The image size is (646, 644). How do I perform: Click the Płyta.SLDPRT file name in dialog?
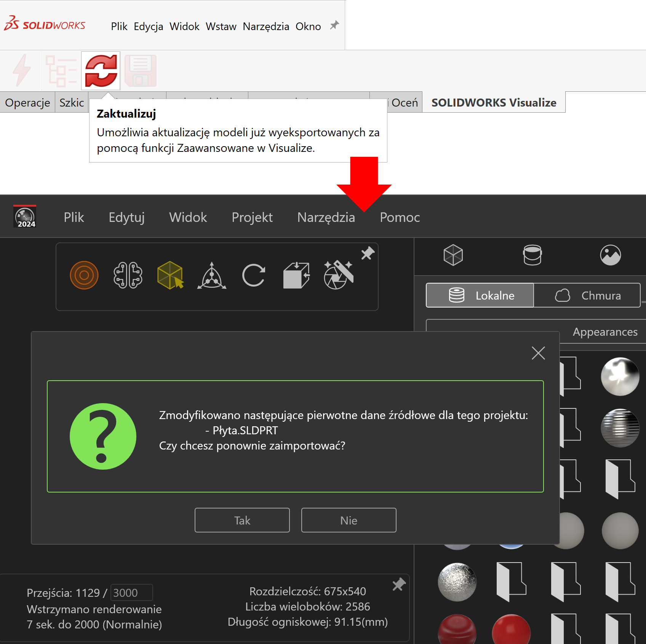[245, 430]
